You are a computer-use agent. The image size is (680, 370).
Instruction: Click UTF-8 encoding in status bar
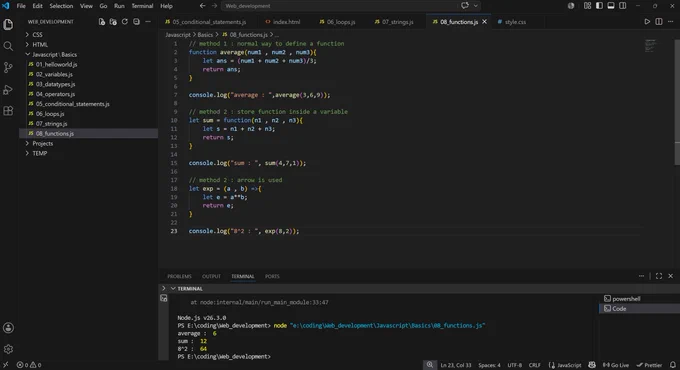coord(515,365)
